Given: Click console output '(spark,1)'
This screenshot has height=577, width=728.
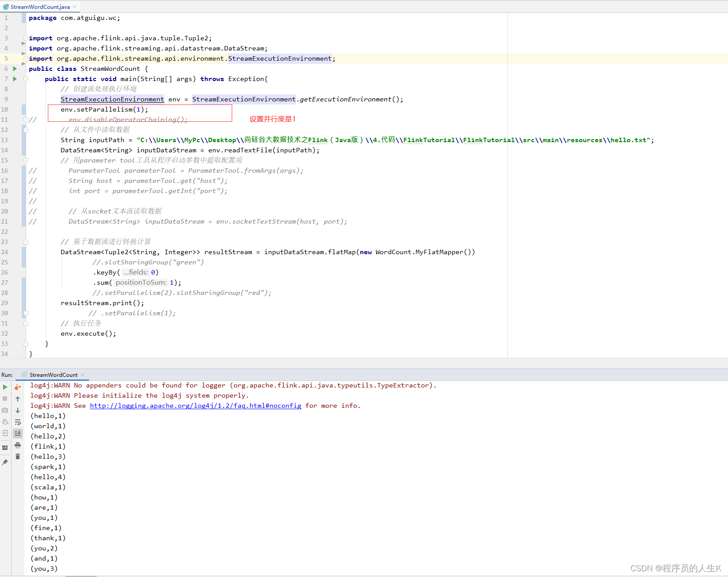Looking at the screenshot, I should (48, 467).
